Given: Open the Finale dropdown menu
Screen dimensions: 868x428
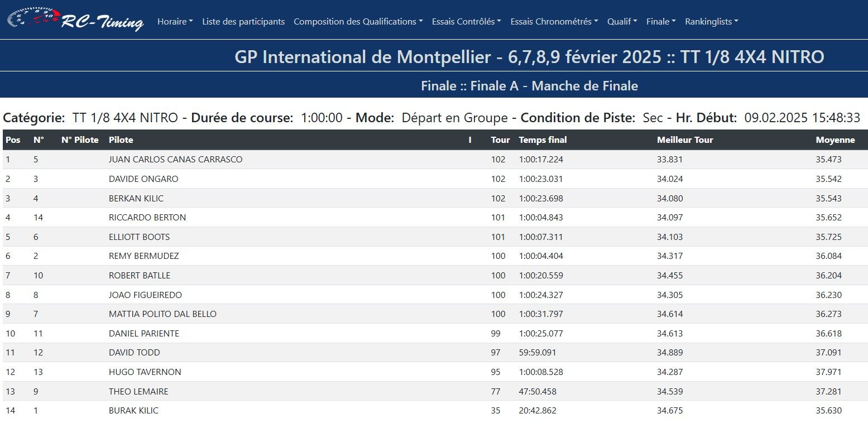Looking at the screenshot, I should pos(661,22).
